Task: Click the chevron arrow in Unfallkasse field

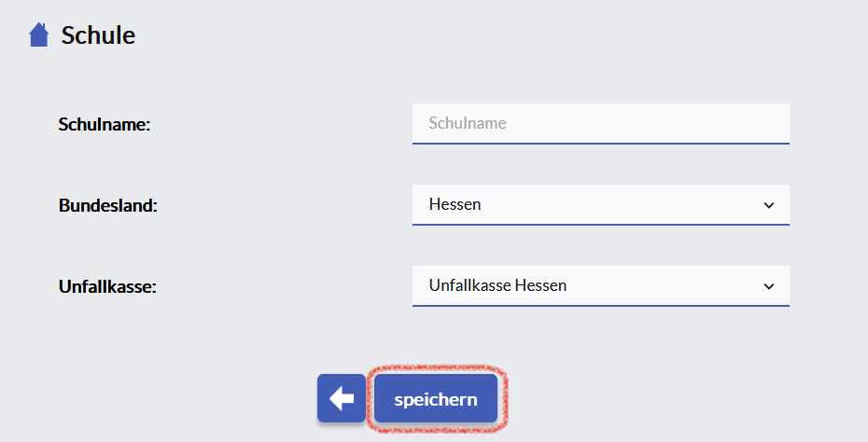Action: [x=768, y=286]
